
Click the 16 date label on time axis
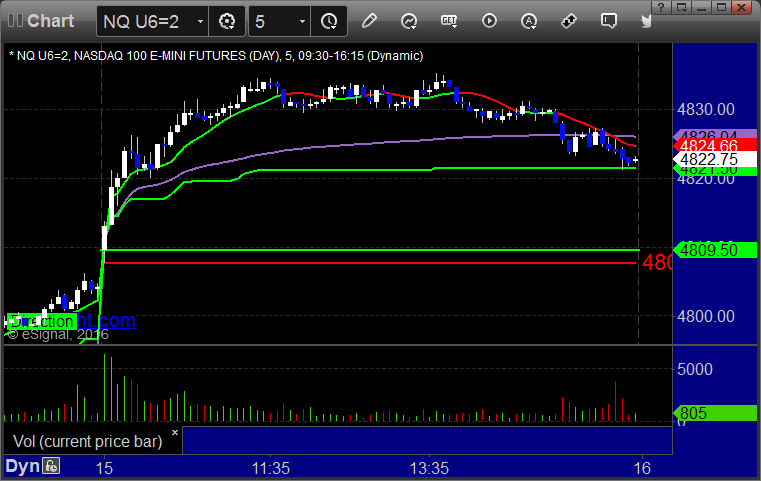click(x=642, y=468)
